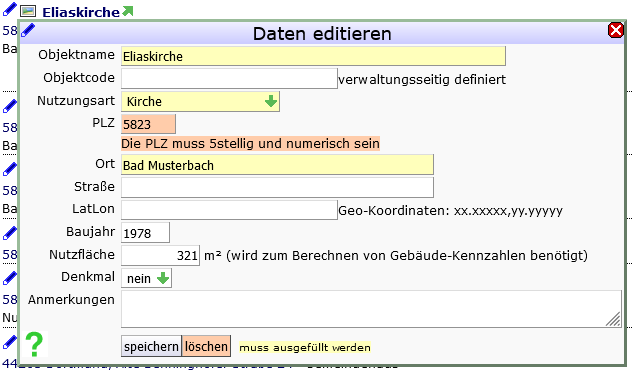This screenshot has width=632, height=374.
Task: Expand the Nutzungsart dropdown showing Kirche
Action: pos(200,102)
